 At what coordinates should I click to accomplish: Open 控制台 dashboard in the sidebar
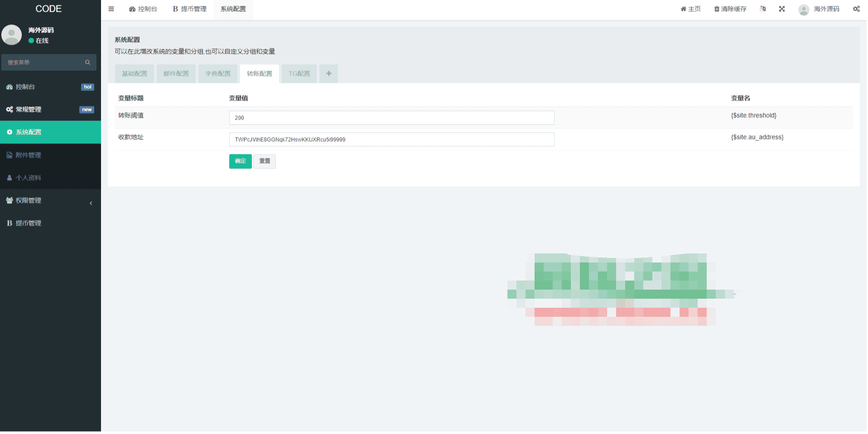(25, 87)
